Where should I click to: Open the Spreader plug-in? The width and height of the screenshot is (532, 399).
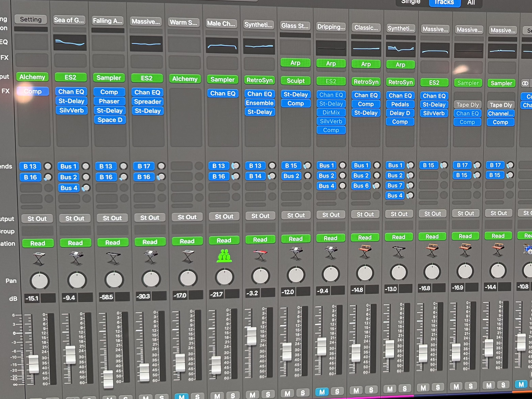point(147,102)
